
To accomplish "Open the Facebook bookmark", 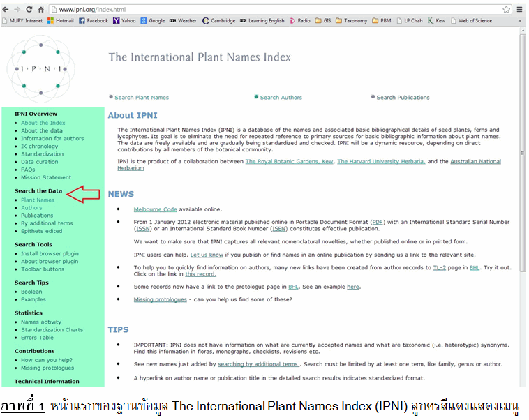I will tap(93, 21).
